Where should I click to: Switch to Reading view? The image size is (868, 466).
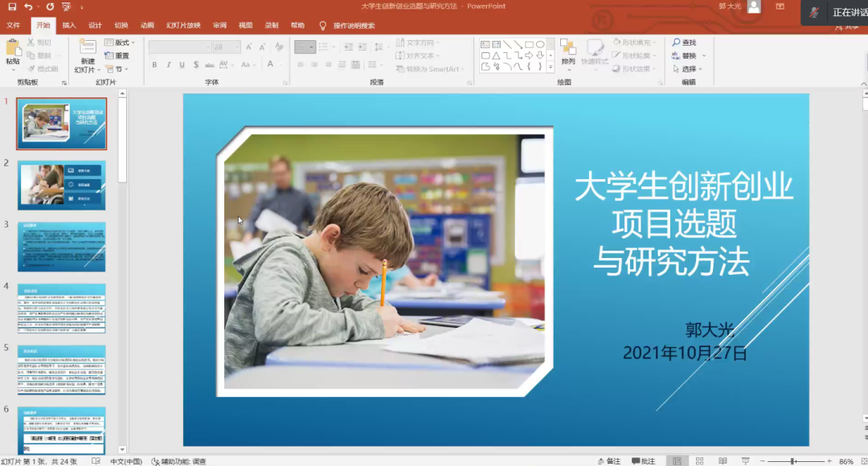click(x=723, y=461)
